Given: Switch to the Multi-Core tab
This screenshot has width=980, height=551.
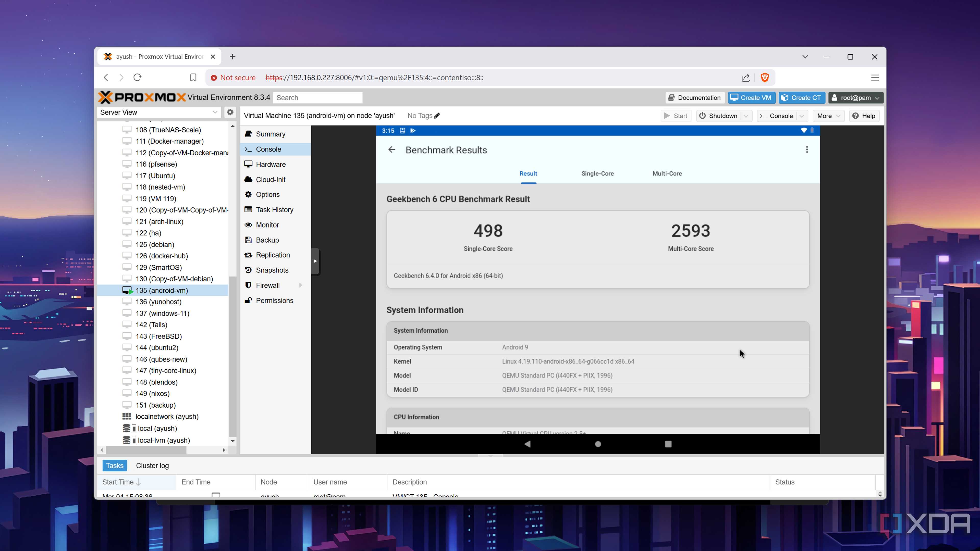Looking at the screenshot, I should click(667, 173).
